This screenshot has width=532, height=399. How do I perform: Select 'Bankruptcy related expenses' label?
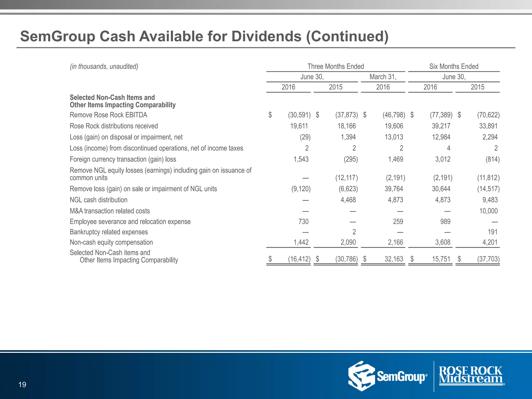tap(109, 232)
